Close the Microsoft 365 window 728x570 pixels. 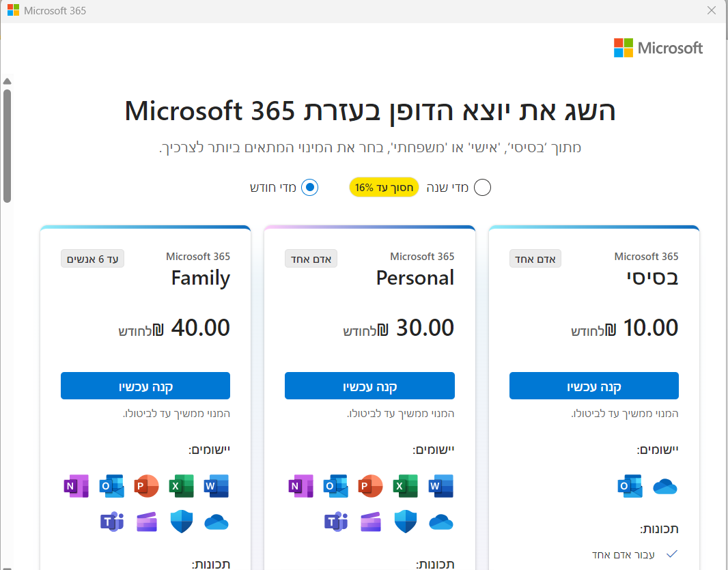[712, 11]
